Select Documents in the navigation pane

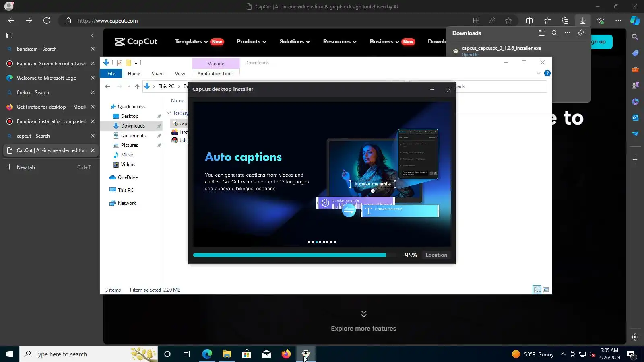click(133, 136)
